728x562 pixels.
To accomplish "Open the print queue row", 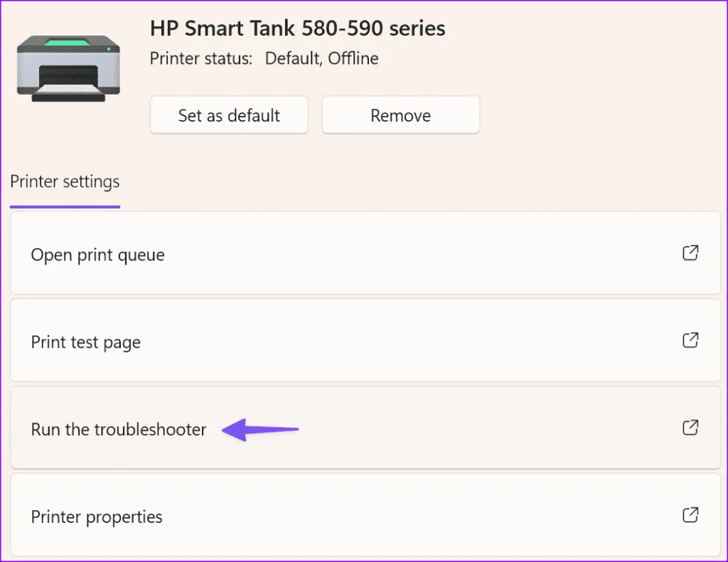I will [x=355, y=255].
